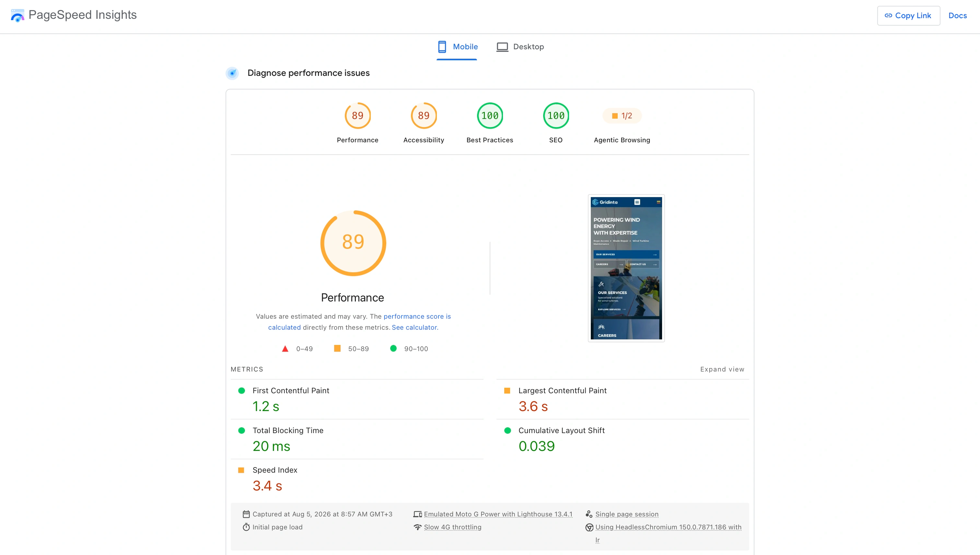
Task: Open the See calculator link
Action: [x=415, y=327]
